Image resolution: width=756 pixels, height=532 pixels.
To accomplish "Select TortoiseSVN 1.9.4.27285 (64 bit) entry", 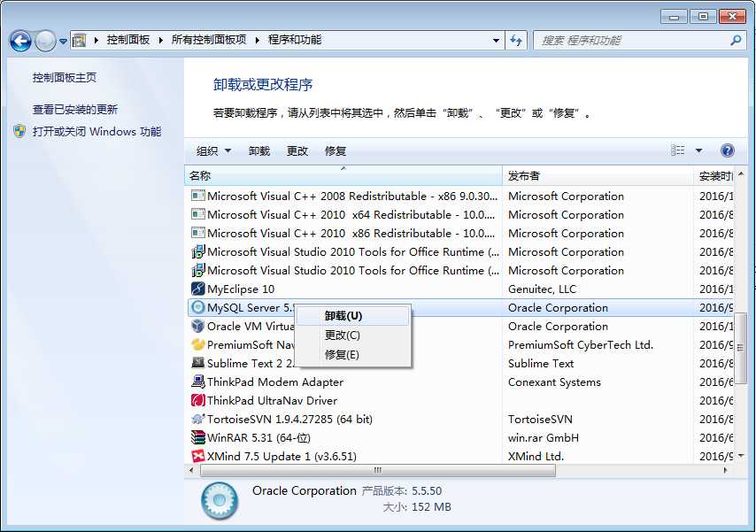I will (289, 419).
